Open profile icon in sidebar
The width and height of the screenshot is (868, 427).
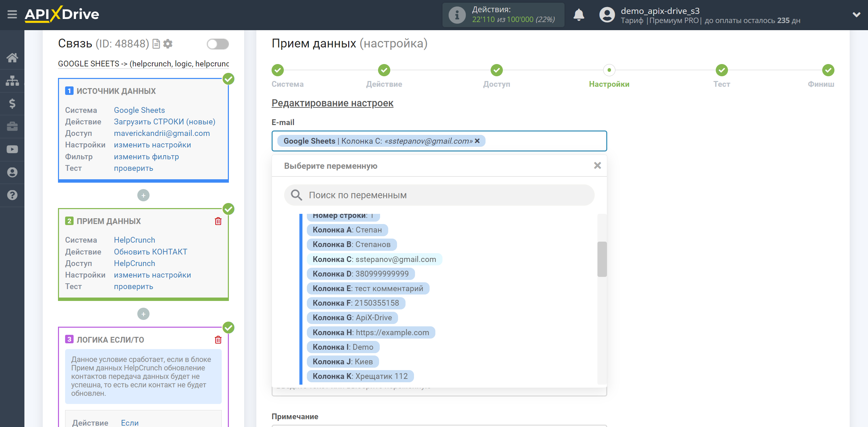[12, 172]
